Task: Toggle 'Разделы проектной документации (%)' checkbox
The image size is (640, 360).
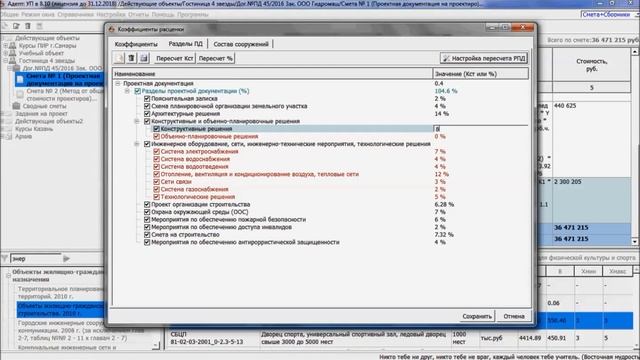Action: click(x=138, y=91)
